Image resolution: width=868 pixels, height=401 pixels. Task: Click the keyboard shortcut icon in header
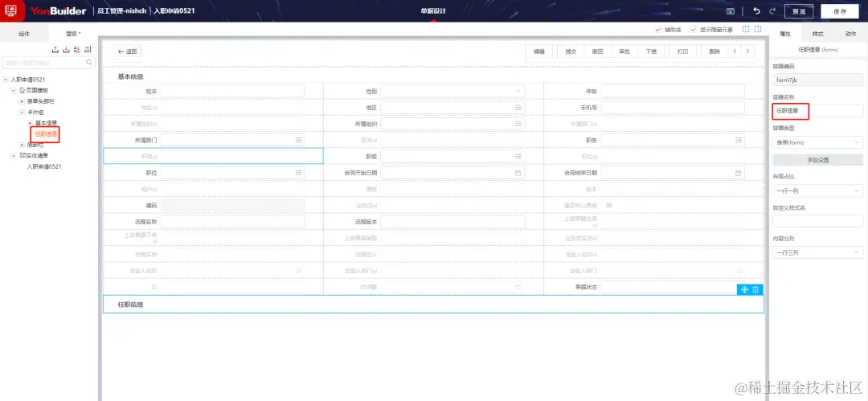click(x=731, y=11)
